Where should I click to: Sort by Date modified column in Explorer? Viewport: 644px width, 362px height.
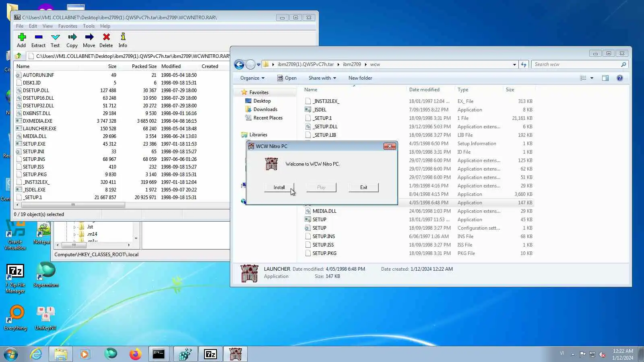(x=424, y=90)
